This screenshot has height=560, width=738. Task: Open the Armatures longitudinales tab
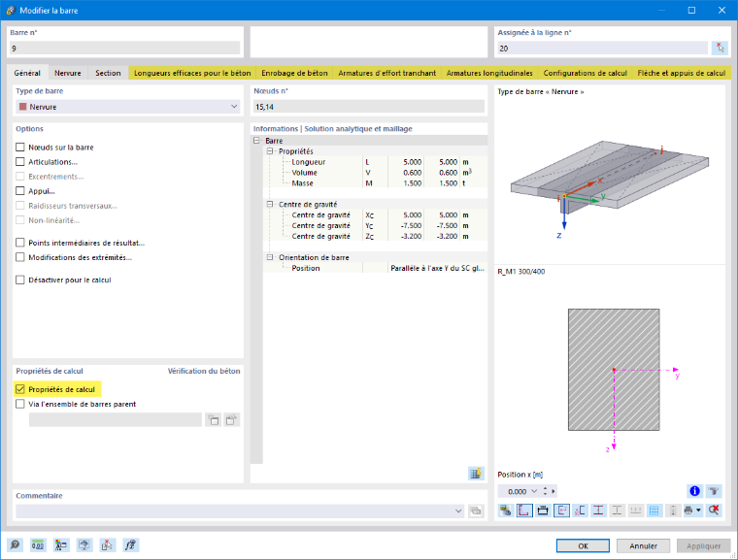pyautogui.click(x=489, y=73)
